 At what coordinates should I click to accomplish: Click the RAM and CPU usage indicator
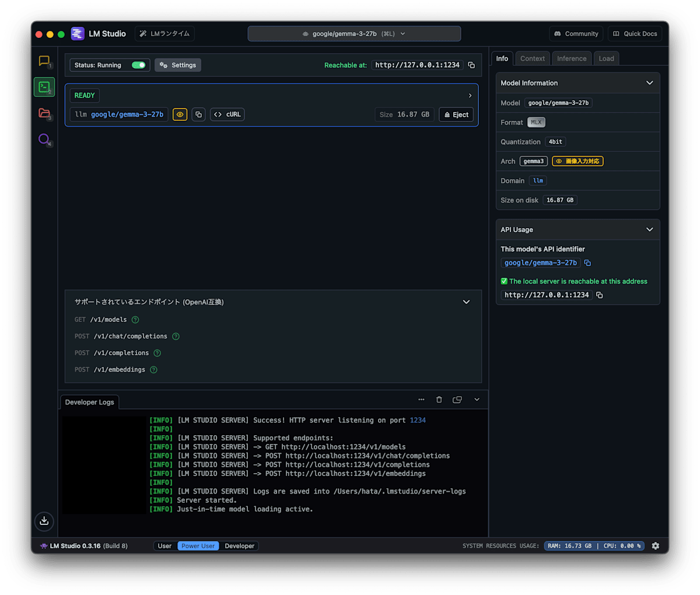point(594,546)
